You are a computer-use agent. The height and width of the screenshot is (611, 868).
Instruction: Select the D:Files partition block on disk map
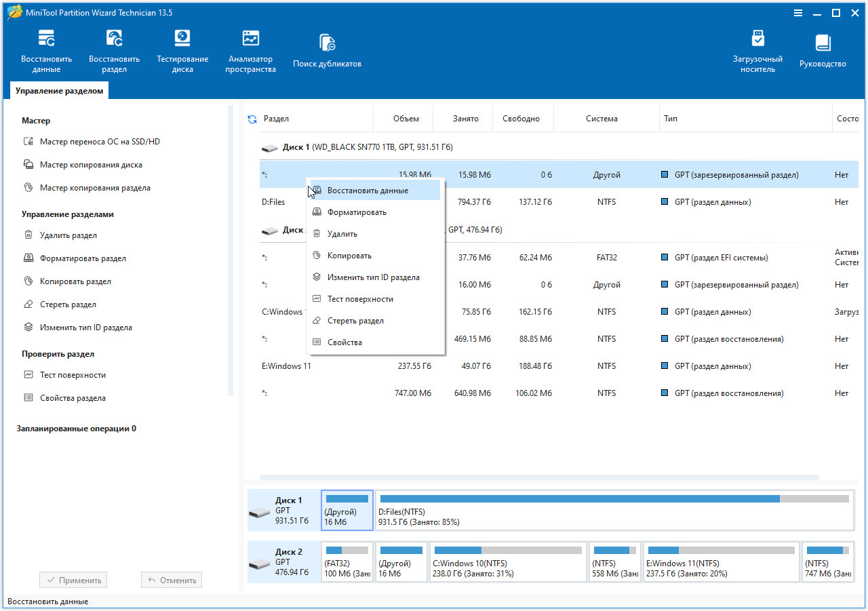614,511
